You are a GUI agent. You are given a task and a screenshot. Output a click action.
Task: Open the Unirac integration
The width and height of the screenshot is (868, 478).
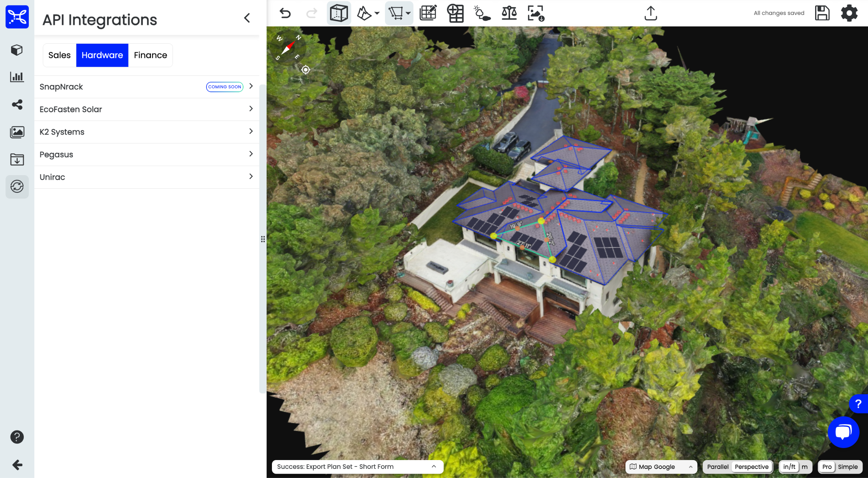pos(146,177)
